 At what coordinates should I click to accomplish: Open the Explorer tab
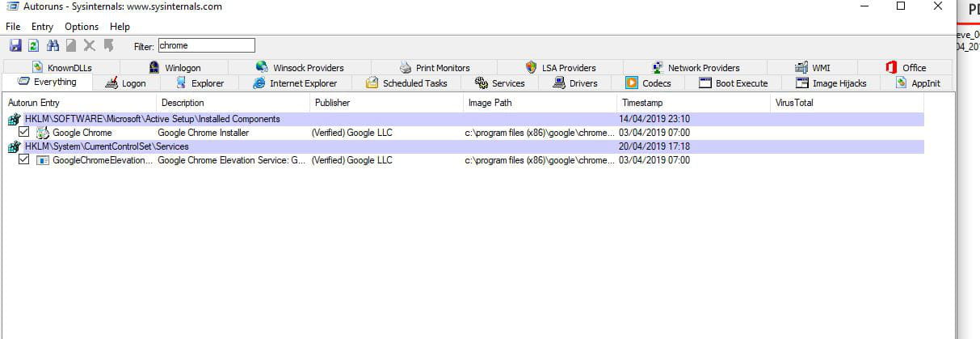click(200, 83)
